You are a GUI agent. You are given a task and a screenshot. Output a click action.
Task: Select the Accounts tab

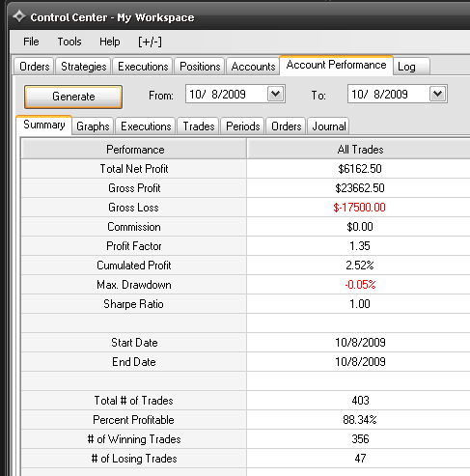[x=253, y=67]
